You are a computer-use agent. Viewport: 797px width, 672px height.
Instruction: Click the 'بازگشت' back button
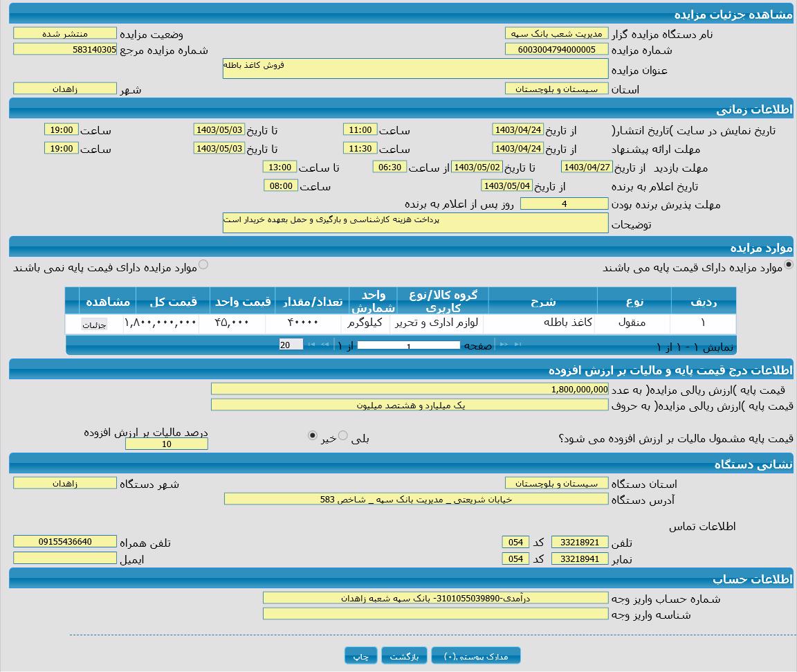[404, 656]
